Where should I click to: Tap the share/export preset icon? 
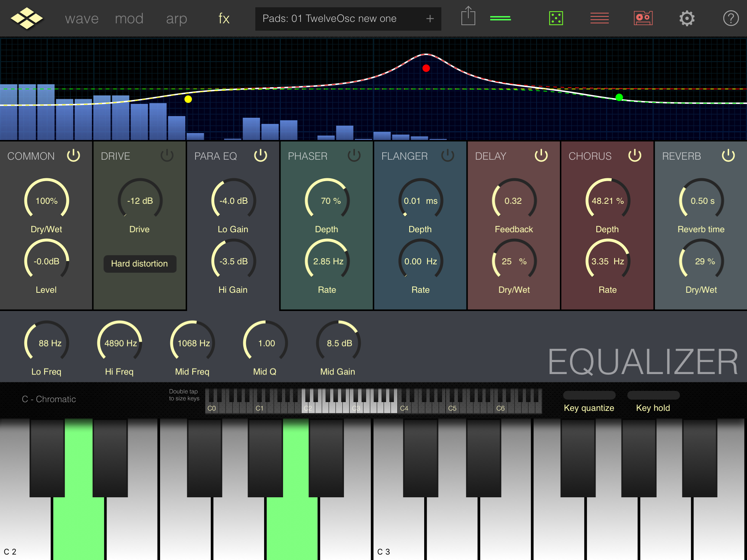468,16
